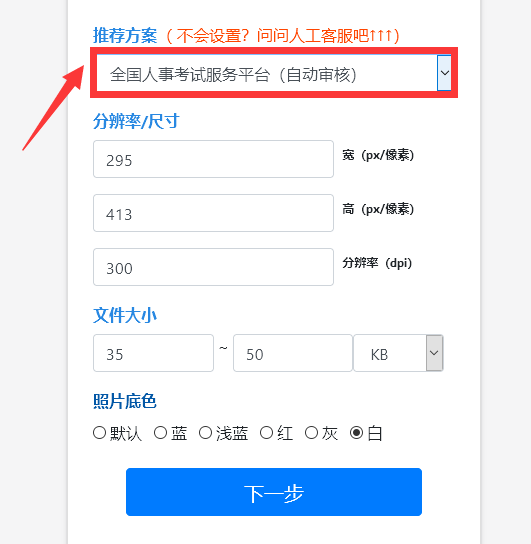Click the 分辨率/尺寸 section heading
This screenshot has width=531, height=544.
click(x=136, y=121)
